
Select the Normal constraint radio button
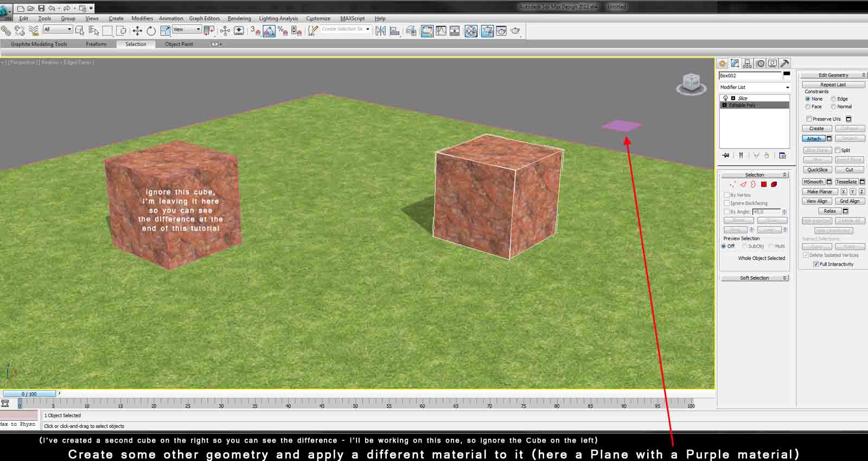pyautogui.click(x=833, y=107)
